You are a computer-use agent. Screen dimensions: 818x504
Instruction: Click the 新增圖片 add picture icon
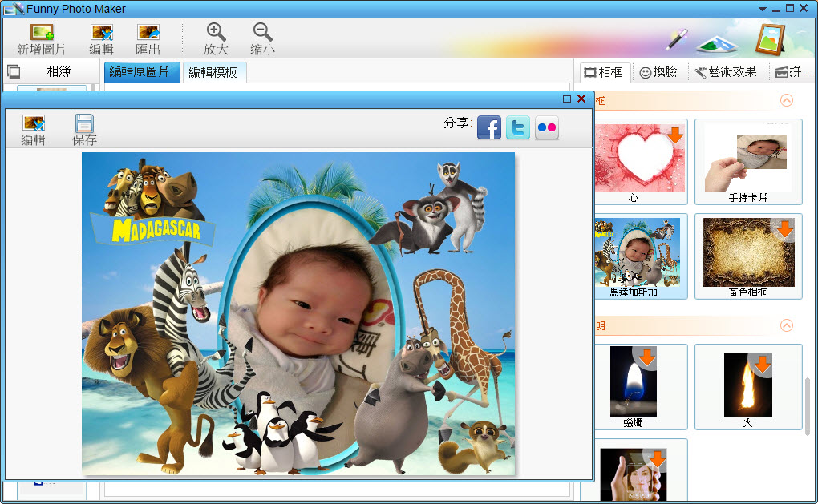click(x=41, y=33)
